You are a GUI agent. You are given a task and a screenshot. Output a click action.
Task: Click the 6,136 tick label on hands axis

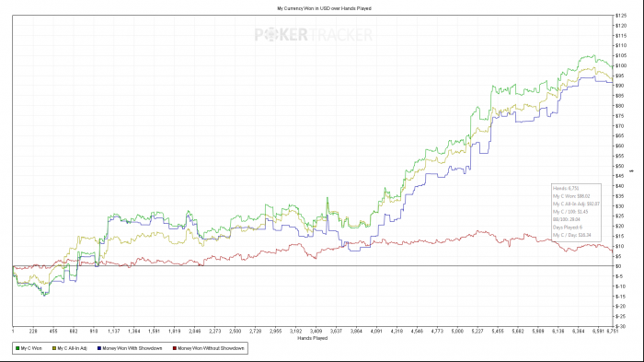(x=558, y=332)
